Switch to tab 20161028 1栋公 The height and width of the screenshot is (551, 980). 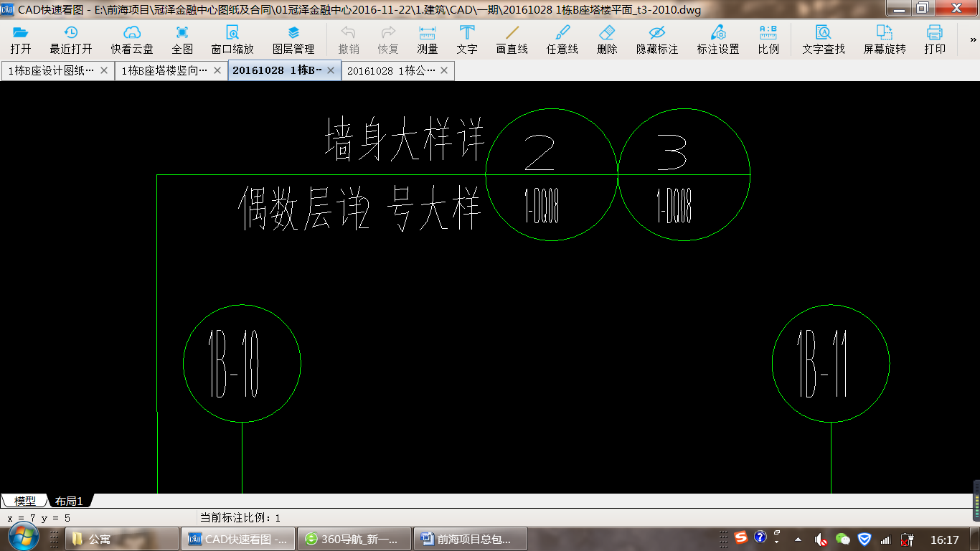(391, 70)
